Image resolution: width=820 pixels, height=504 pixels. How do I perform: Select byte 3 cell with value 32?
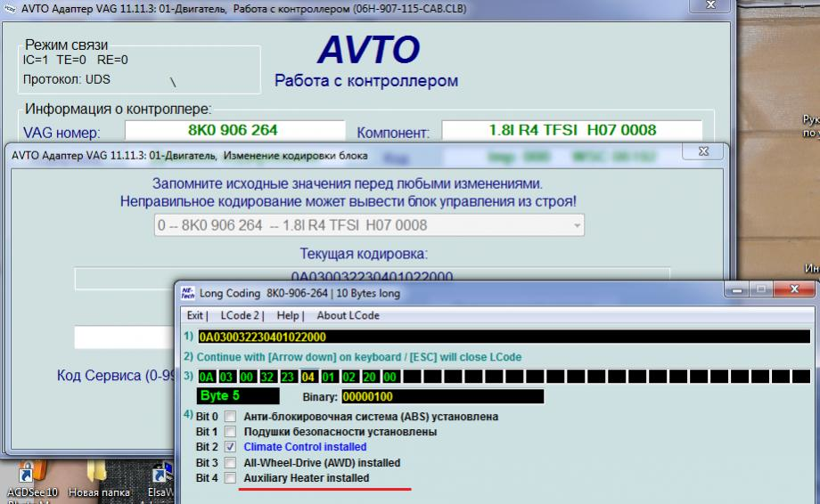(x=267, y=377)
